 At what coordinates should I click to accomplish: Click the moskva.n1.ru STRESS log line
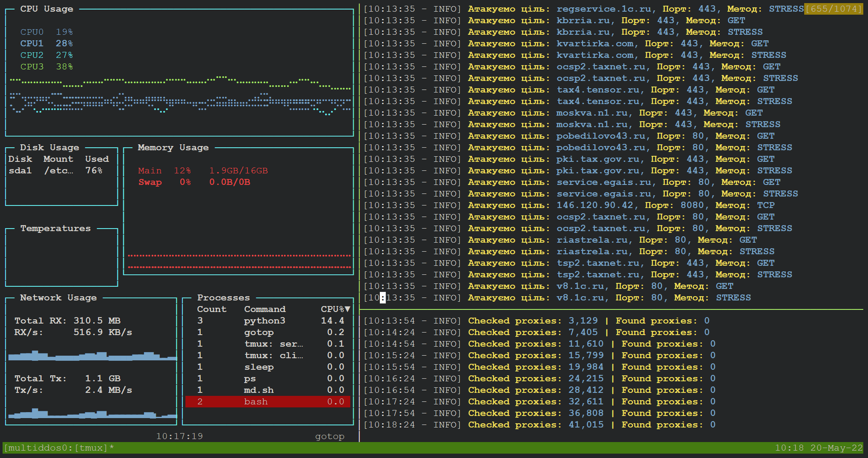(x=572, y=124)
